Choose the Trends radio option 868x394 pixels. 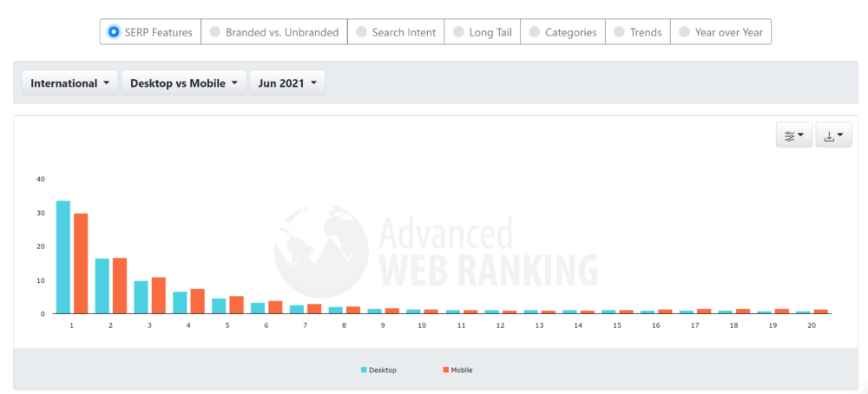coord(638,32)
